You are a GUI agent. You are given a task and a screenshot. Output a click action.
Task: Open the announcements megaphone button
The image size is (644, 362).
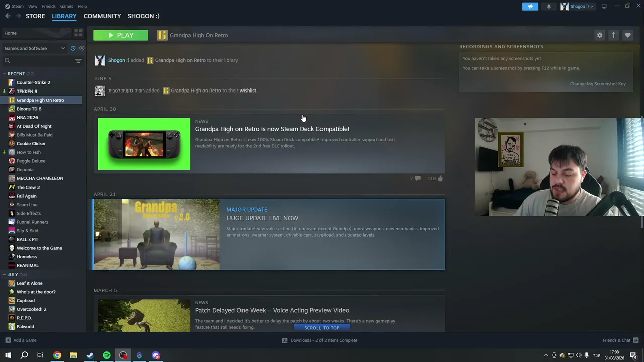(530, 6)
